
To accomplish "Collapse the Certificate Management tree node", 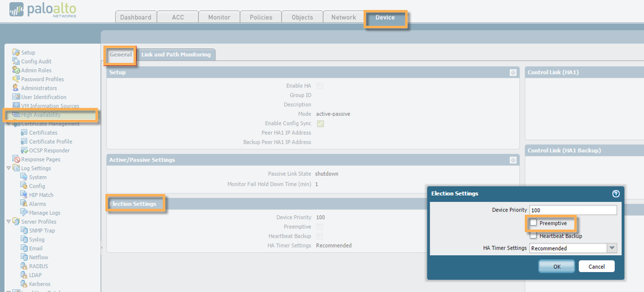I will point(9,124).
